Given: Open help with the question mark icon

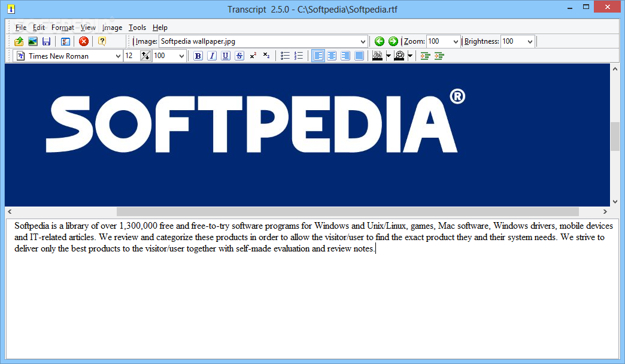Looking at the screenshot, I should [102, 41].
